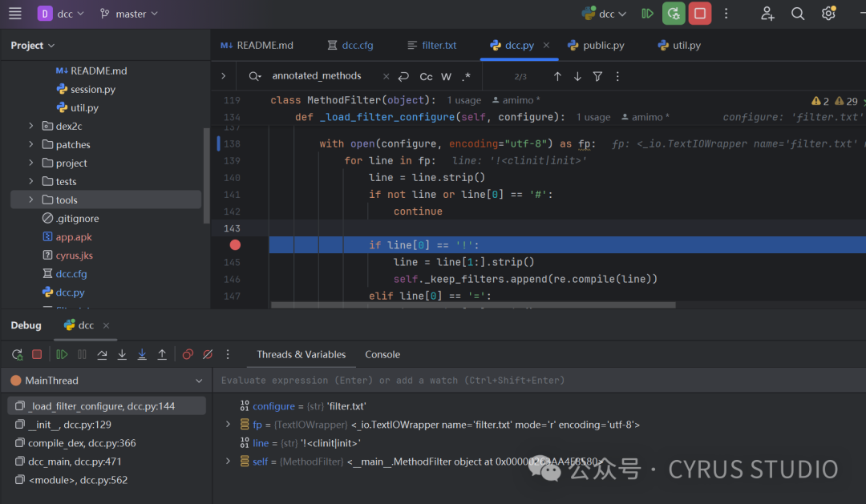866x504 pixels.
Task: Select <module>, dcc.py:562 frame
Action: 107,480
